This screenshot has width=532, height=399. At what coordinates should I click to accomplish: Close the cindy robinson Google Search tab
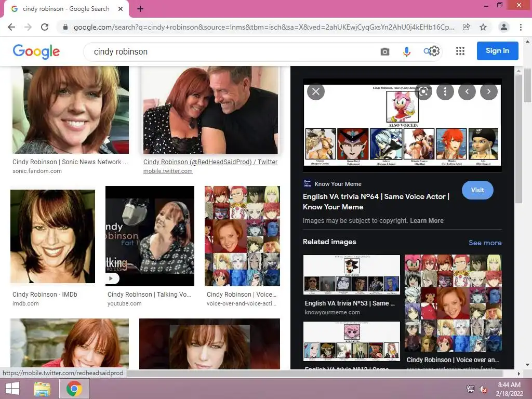[121, 9]
